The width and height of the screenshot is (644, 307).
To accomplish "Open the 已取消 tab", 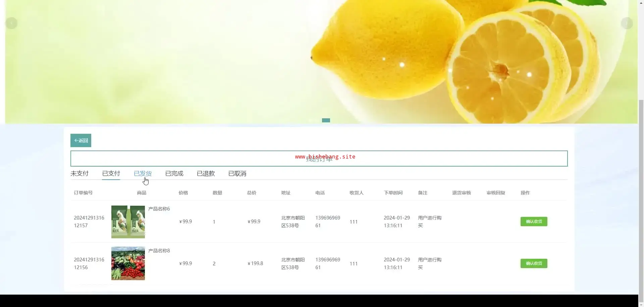I will 237,173.
